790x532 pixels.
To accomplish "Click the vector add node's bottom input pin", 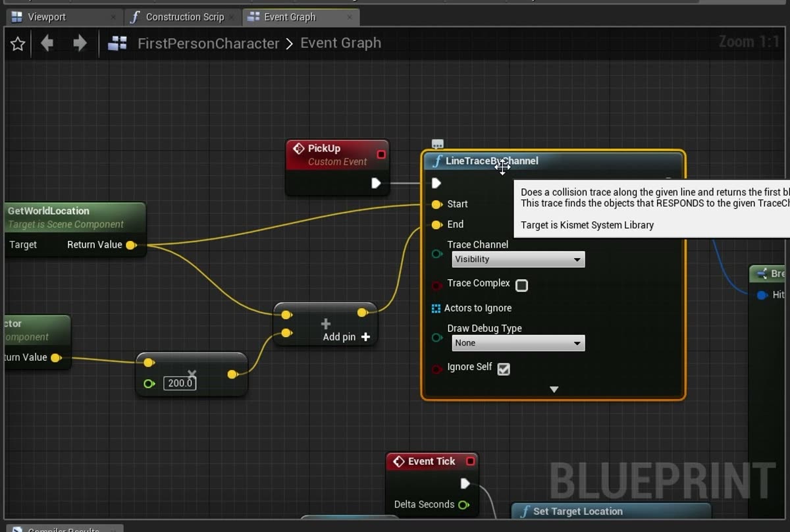I will [286, 333].
